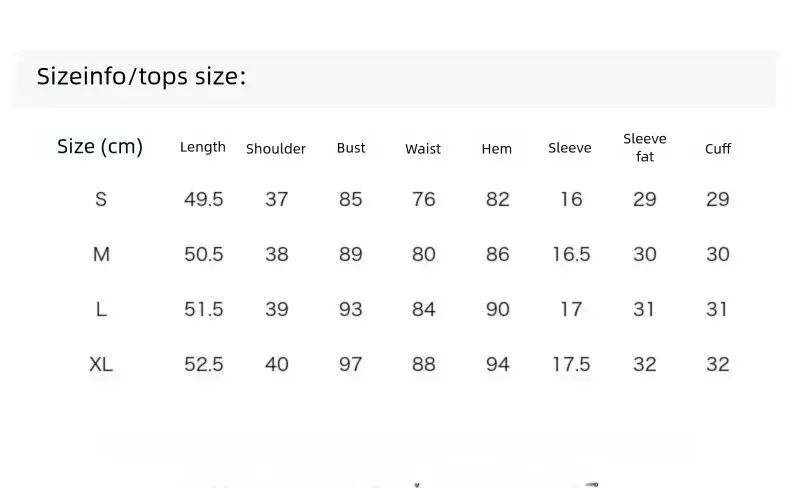The width and height of the screenshot is (790, 488).
Task: Select the 17.5 sleeve value for XL
Action: click(x=571, y=364)
